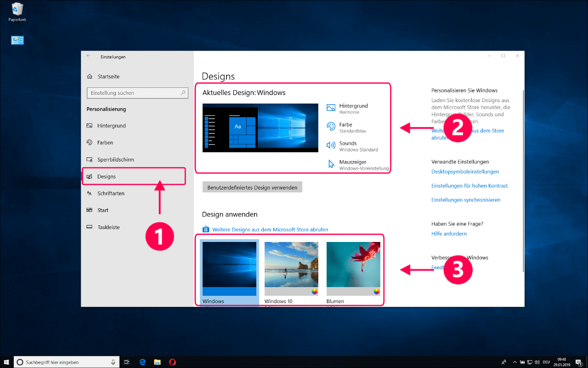The width and height of the screenshot is (588, 368).
Task: Open Task View from the taskbar
Action: pos(127,362)
